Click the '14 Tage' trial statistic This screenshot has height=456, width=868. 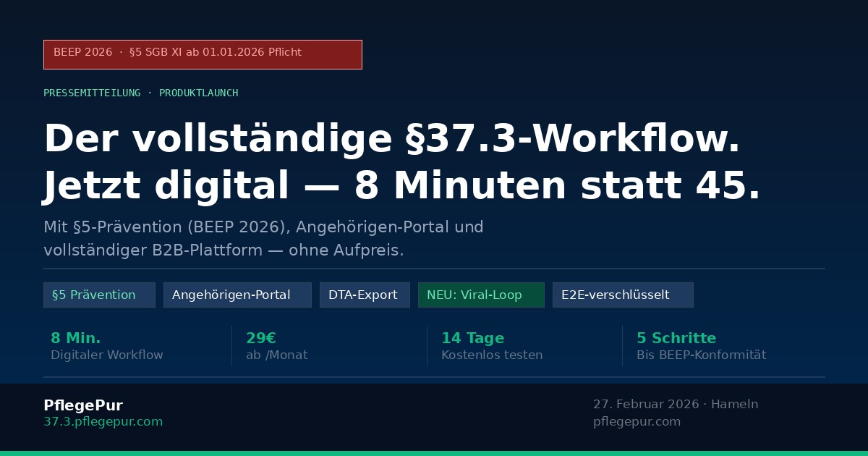click(472, 338)
